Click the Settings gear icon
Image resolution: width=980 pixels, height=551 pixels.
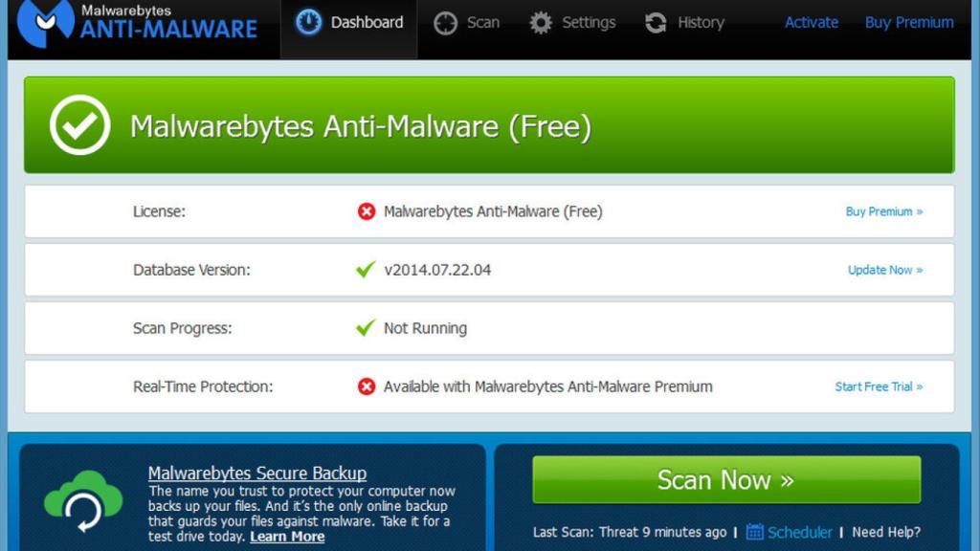[x=541, y=21]
